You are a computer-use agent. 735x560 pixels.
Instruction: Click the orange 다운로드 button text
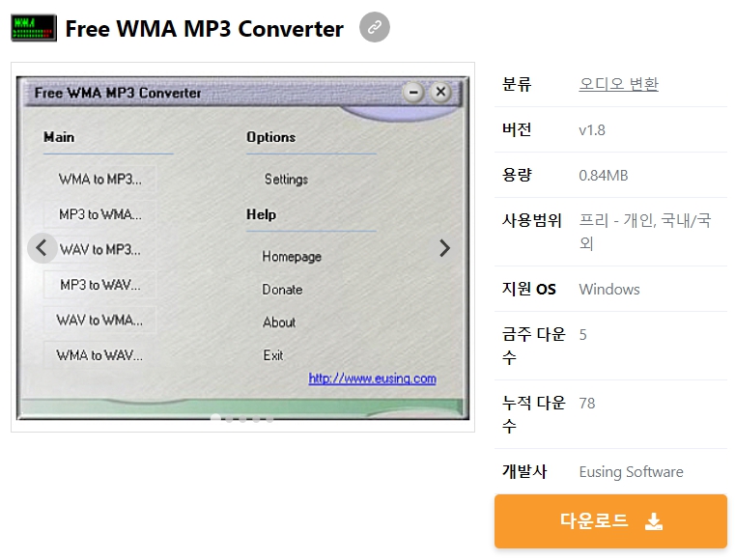[594, 520]
